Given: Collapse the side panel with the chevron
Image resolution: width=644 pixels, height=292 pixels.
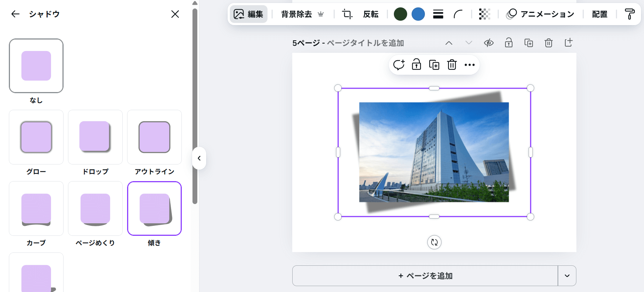Looking at the screenshot, I should [x=199, y=158].
